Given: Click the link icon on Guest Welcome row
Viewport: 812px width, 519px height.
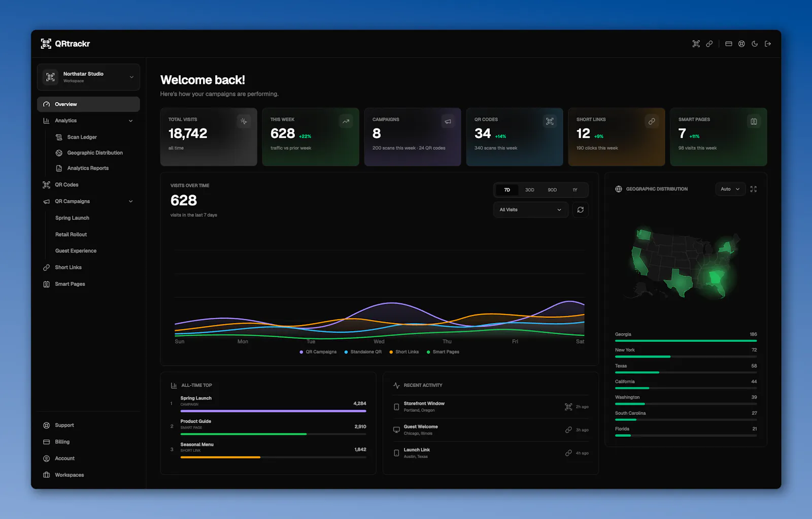Looking at the screenshot, I should (568, 430).
